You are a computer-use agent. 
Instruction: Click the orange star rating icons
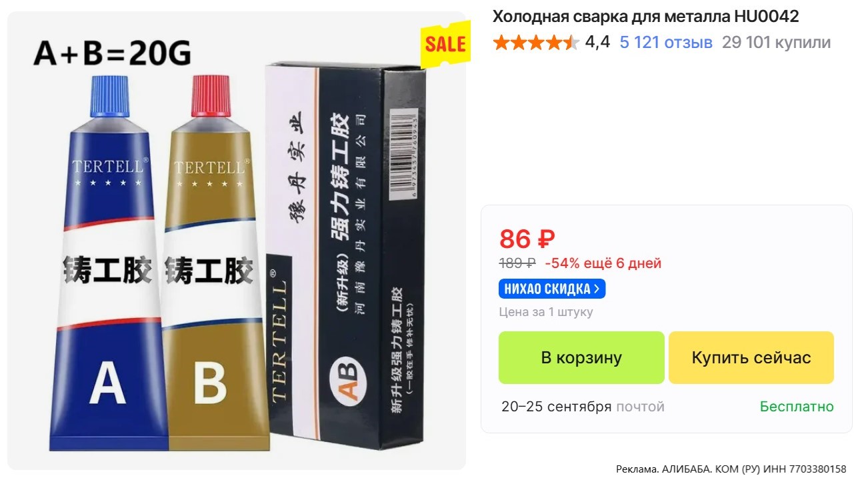536,43
